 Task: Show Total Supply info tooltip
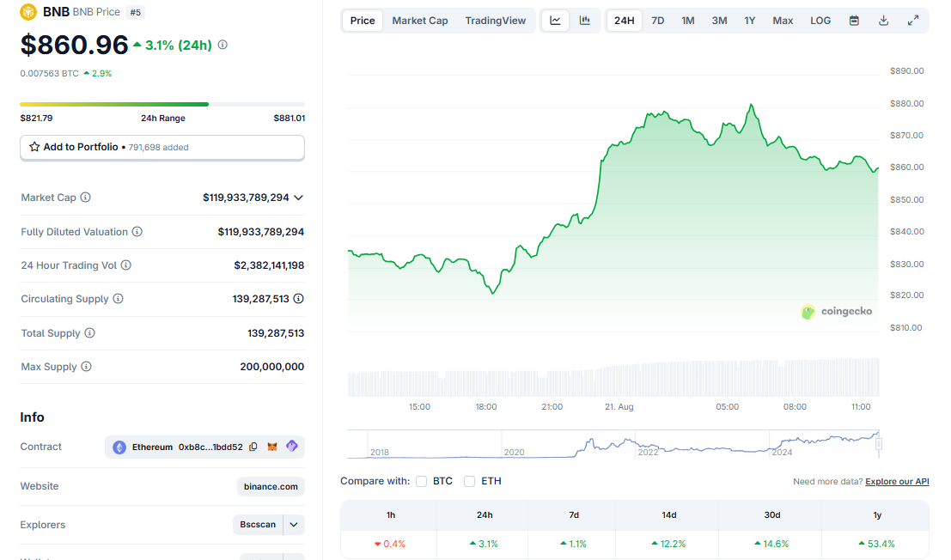(x=89, y=332)
